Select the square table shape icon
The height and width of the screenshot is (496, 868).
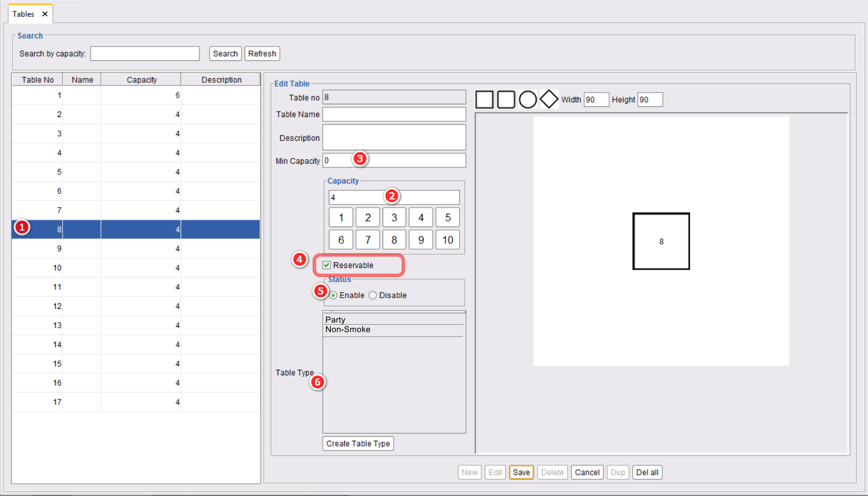click(484, 99)
